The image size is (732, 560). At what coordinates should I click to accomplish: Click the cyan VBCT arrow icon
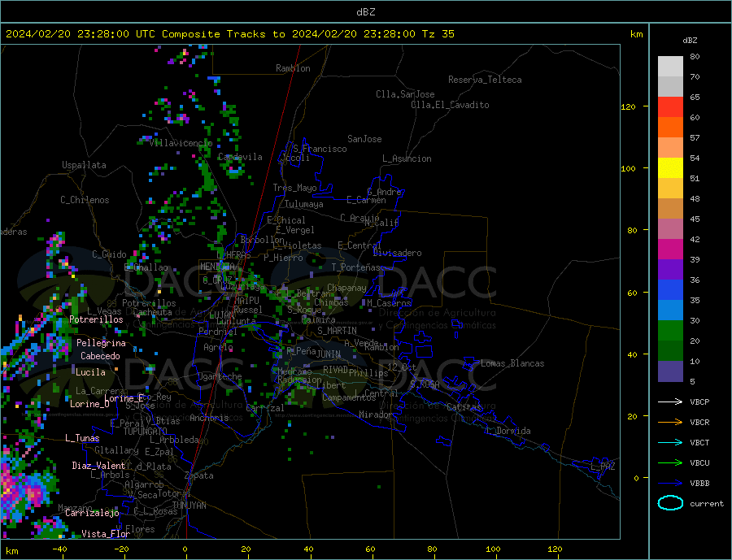(x=670, y=442)
